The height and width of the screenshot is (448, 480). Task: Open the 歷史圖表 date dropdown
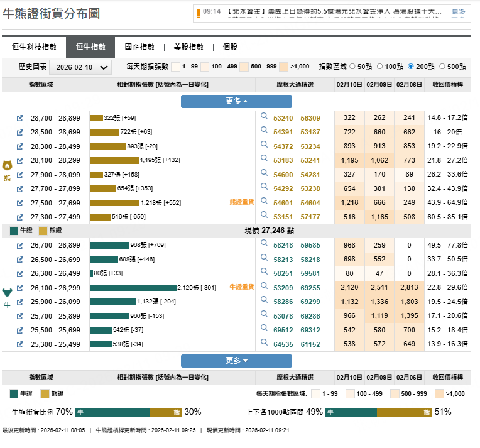tap(80, 67)
